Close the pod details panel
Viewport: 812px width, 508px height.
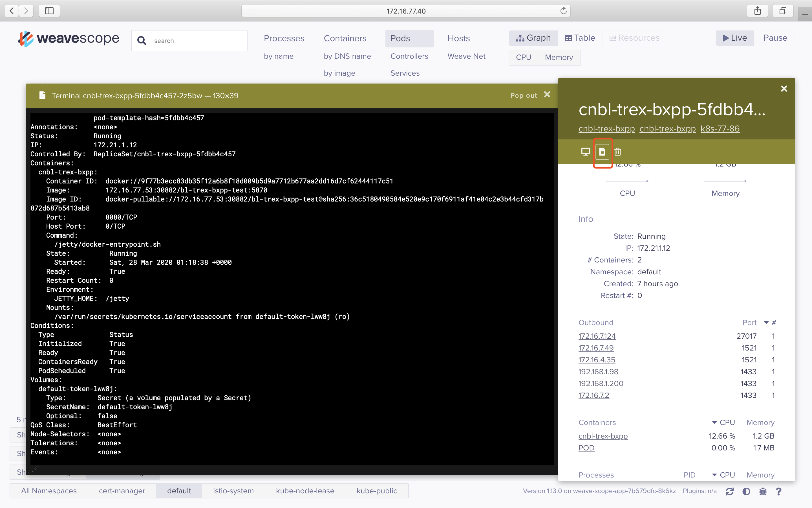click(784, 89)
